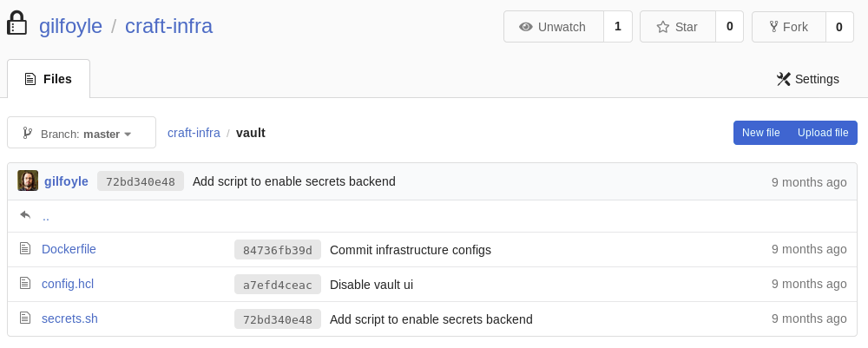Click the private repository lock icon
The width and height of the screenshot is (868, 348).
tap(16, 23)
